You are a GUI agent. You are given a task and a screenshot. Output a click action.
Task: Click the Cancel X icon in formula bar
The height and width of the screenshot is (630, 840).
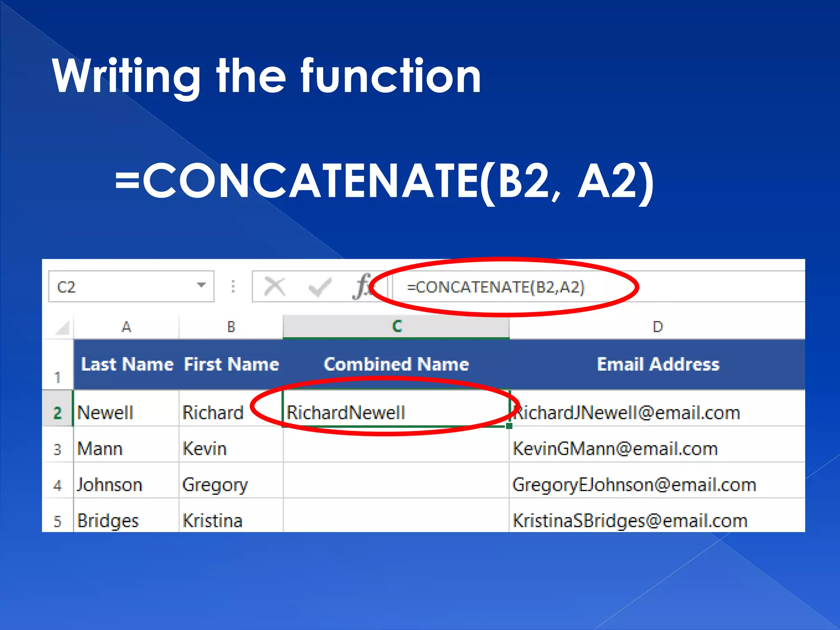[275, 286]
